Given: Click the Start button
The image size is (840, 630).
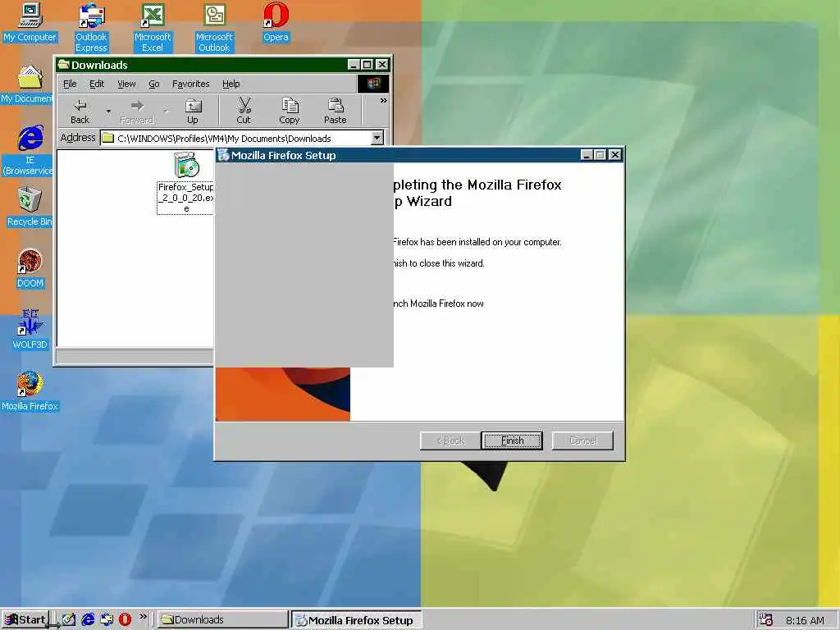Looking at the screenshot, I should tap(25, 620).
